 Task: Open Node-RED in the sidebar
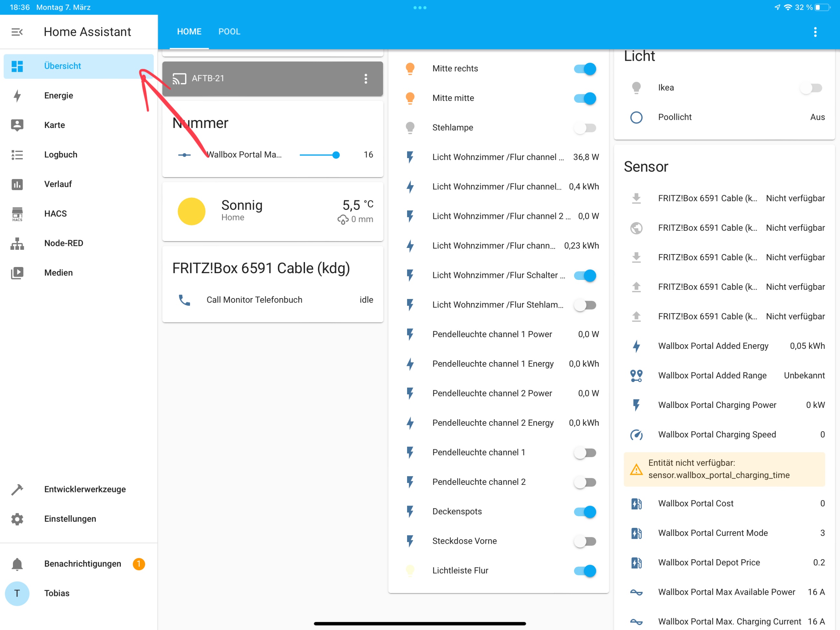coord(79,244)
